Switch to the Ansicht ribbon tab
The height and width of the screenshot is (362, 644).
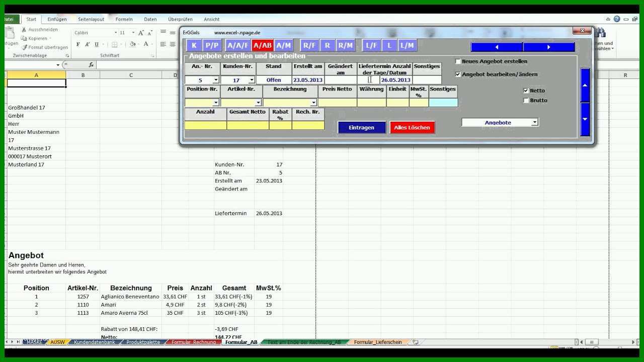(x=212, y=19)
